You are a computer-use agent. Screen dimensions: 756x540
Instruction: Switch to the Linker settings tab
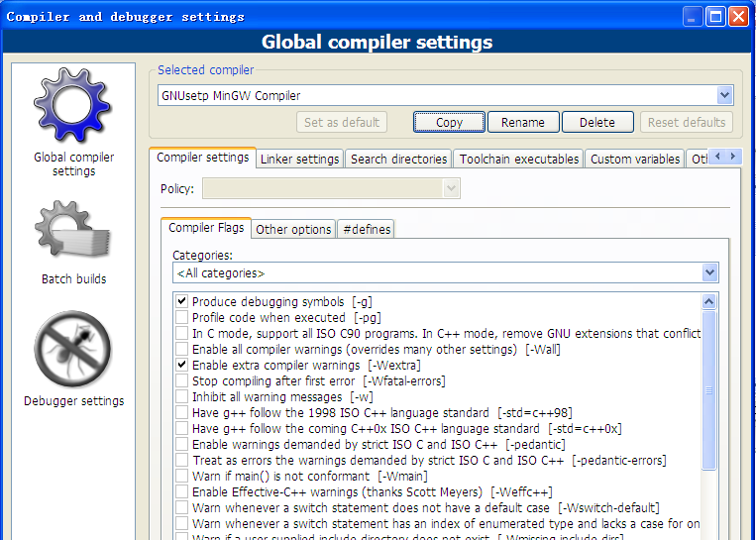[x=299, y=160]
